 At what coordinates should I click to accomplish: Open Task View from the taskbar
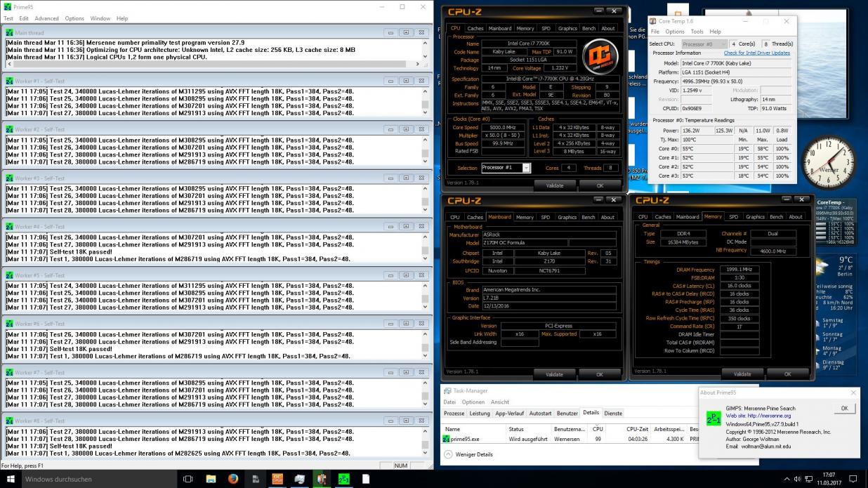click(x=188, y=479)
